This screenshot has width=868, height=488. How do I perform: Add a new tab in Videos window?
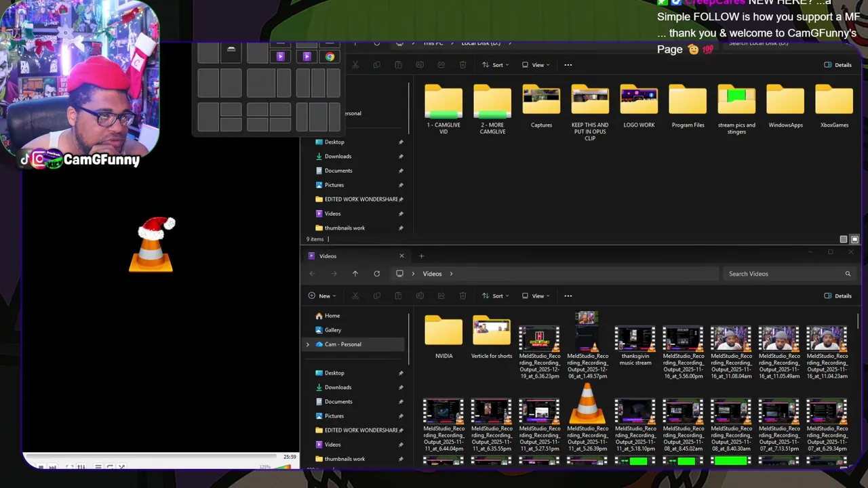(x=421, y=256)
